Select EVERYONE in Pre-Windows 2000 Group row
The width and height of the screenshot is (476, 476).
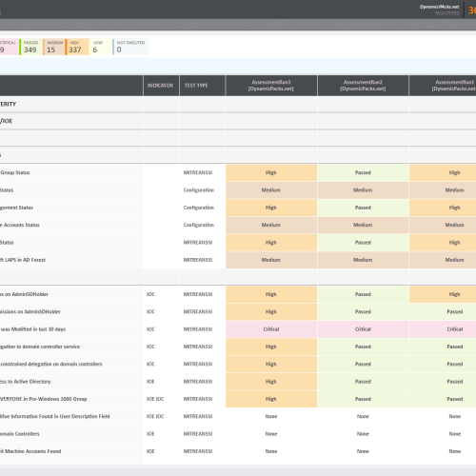point(44,399)
